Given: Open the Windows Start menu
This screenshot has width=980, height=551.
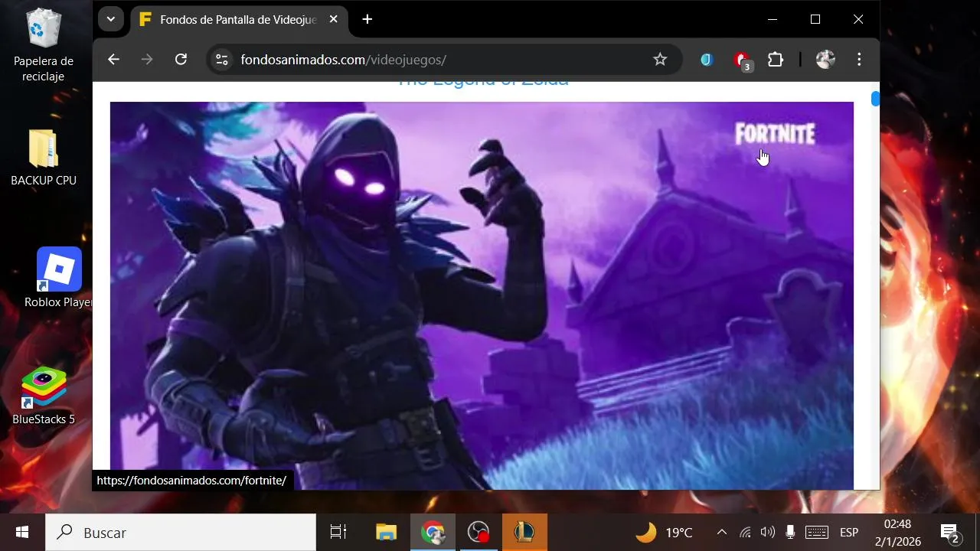Looking at the screenshot, I should point(22,532).
